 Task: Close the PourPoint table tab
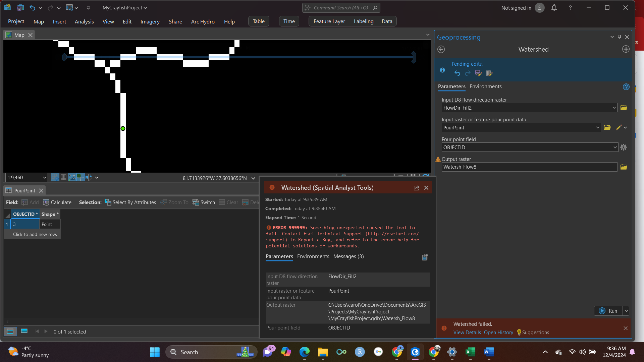tap(41, 191)
